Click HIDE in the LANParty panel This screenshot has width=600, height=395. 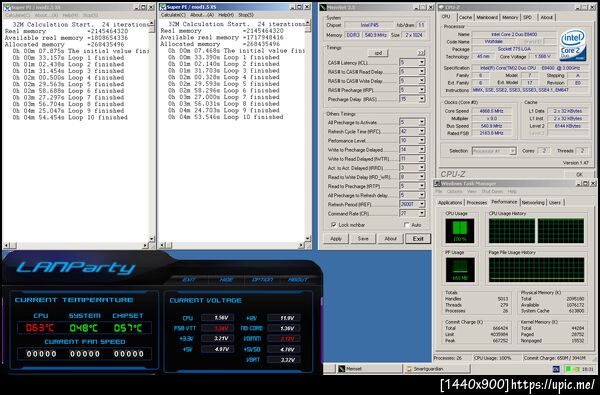point(227,280)
